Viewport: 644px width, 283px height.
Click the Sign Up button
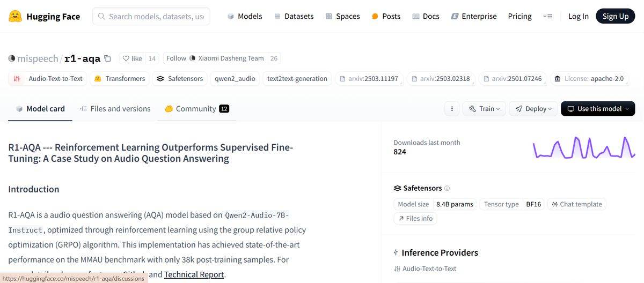(x=615, y=16)
